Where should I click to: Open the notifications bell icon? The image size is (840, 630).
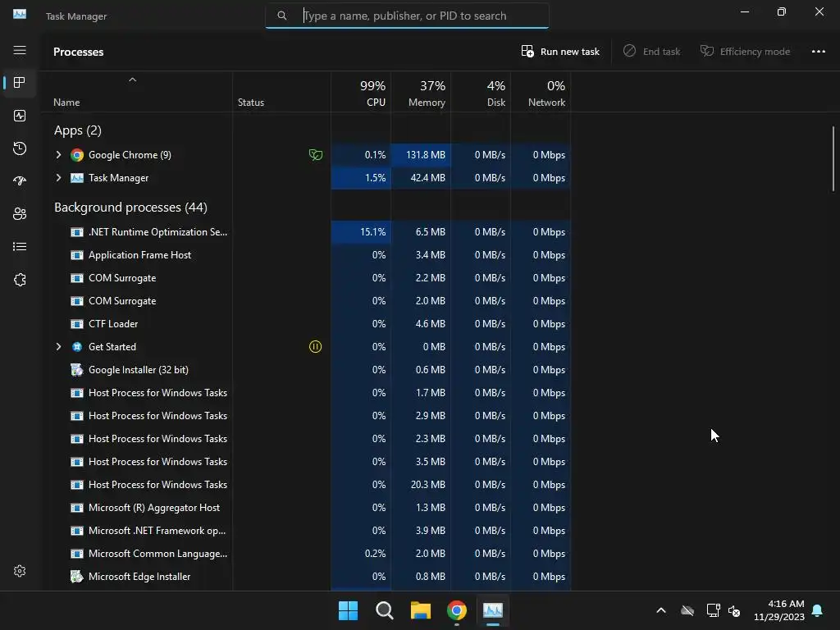point(818,610)
